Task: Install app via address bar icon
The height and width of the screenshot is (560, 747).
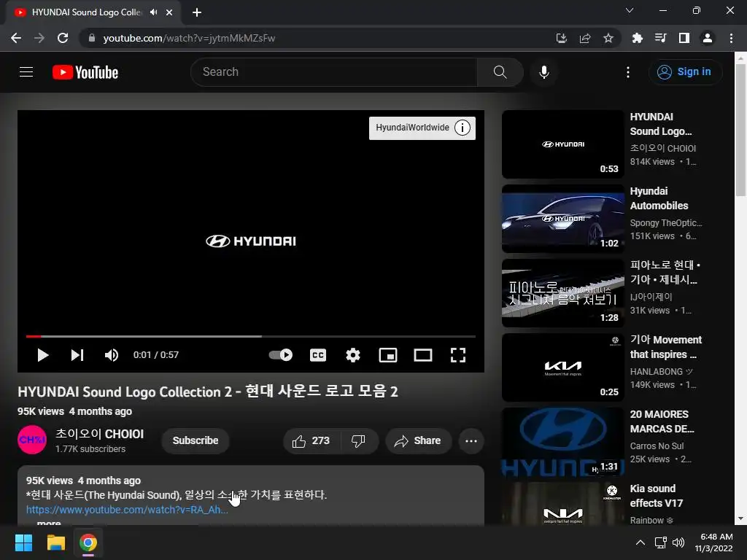Action: pyautogui.click(x=562, y=38)
